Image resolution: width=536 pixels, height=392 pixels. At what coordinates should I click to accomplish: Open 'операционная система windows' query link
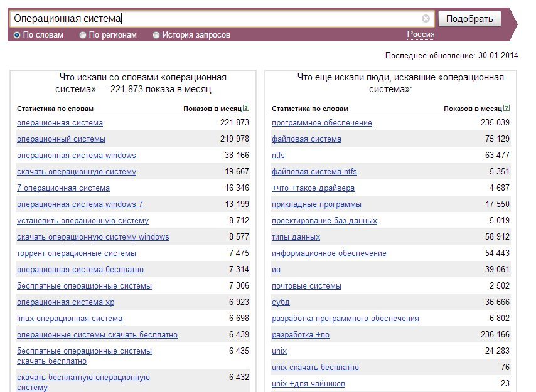[77, 156]
